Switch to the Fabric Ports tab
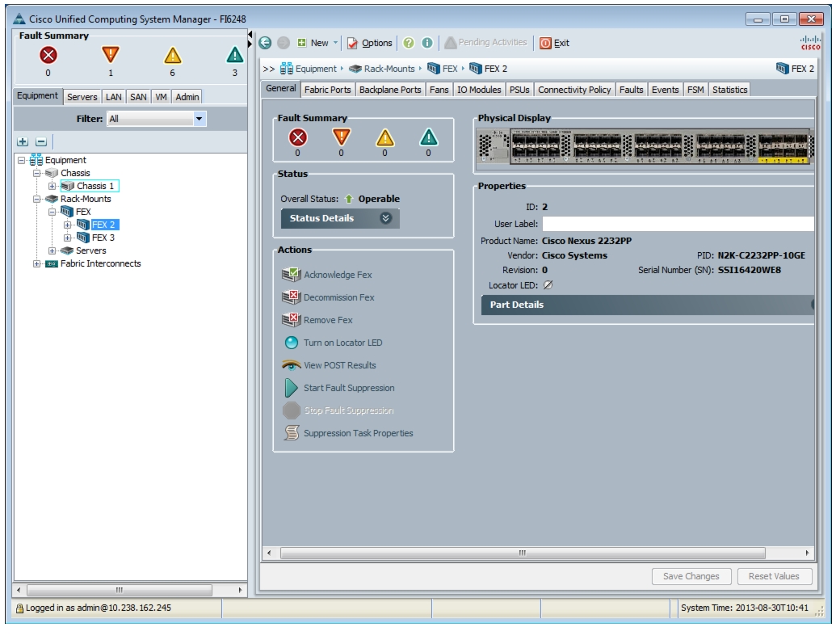Viewport: 836px width, 644px height. click(327, 90)
